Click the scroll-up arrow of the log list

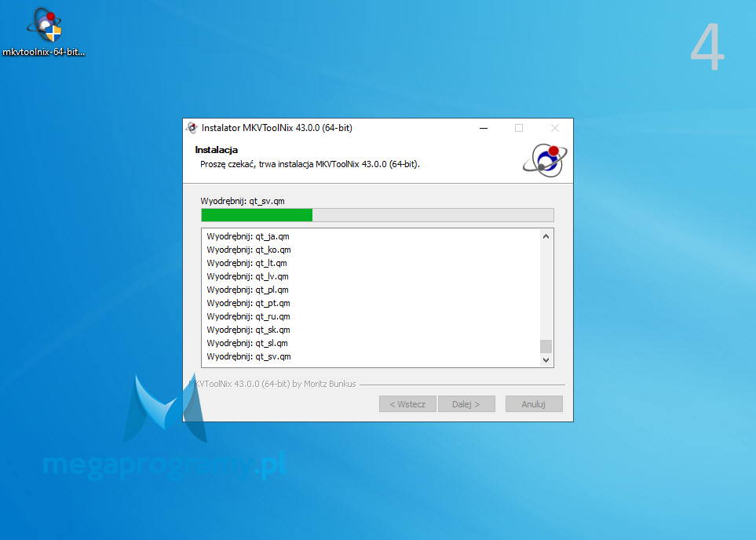(x=546, y=236)
